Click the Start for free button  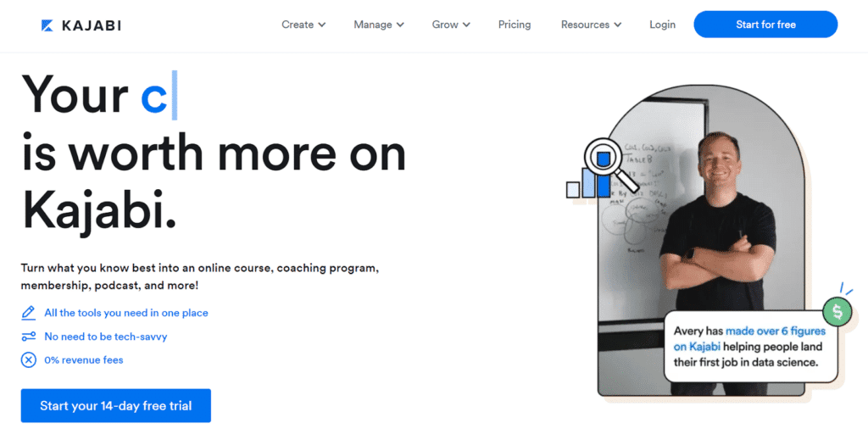(765, 25)
